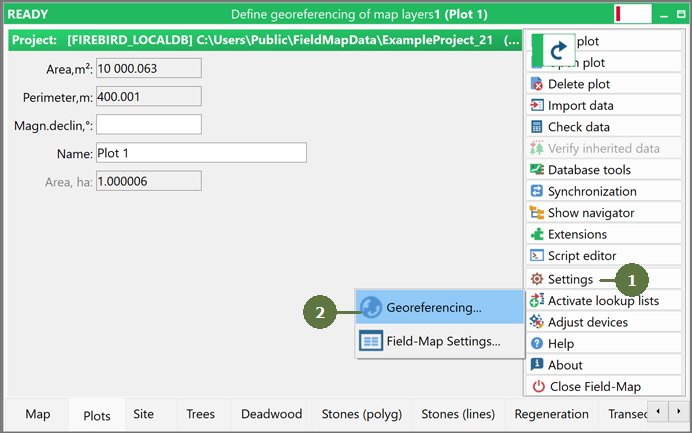The image size is (692, 433).
Task: Click the Database tools icon
Action: coord(537,169)
